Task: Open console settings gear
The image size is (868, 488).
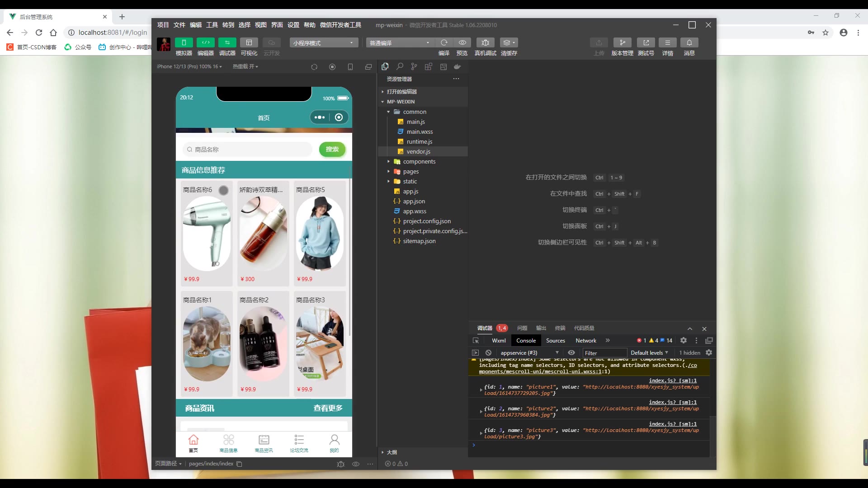Action: click(709, 353)
